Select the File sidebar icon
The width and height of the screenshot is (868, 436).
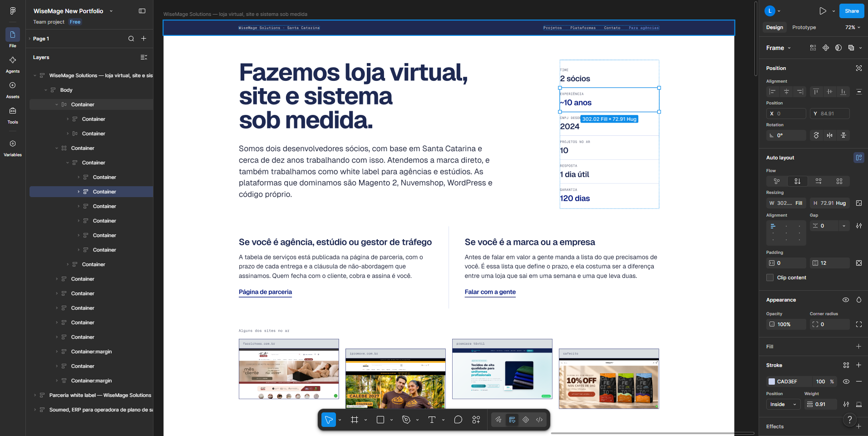point(13,35)
